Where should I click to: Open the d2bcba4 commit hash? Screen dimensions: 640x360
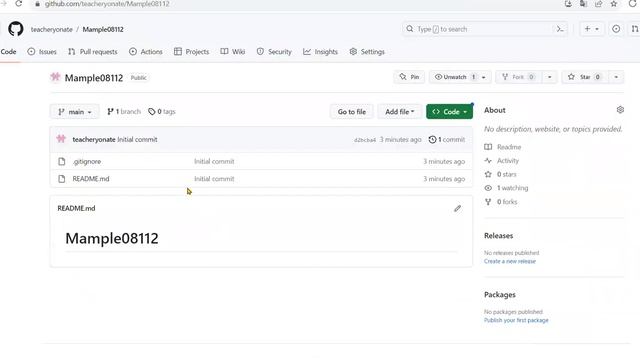[x=364, y=140]
